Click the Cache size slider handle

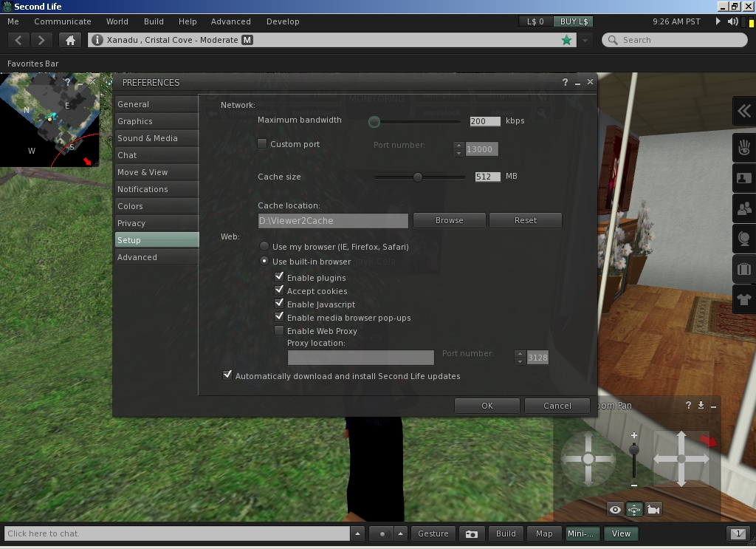(x=418, y=177)
